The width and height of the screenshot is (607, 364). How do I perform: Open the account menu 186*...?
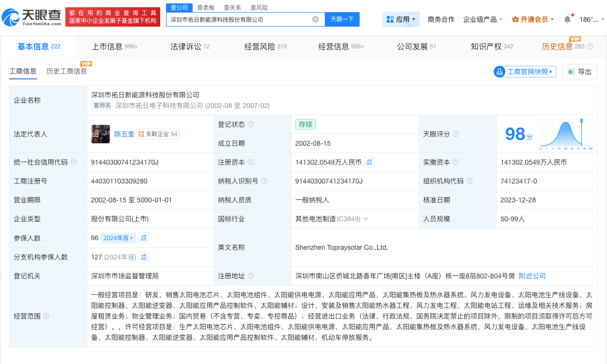(x=592, y=19)
